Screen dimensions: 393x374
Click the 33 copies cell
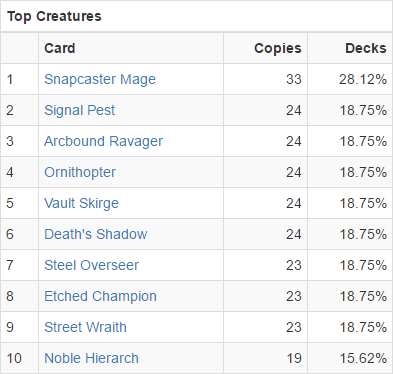pyautogui.click(x=294, y=79)
